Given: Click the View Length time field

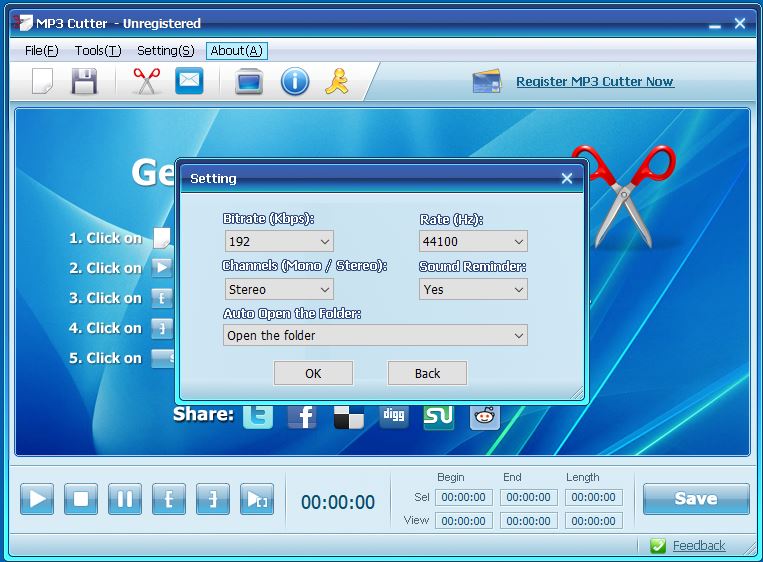Looking at the screenshot, I should pyautogui.click(x=594, y=521).
